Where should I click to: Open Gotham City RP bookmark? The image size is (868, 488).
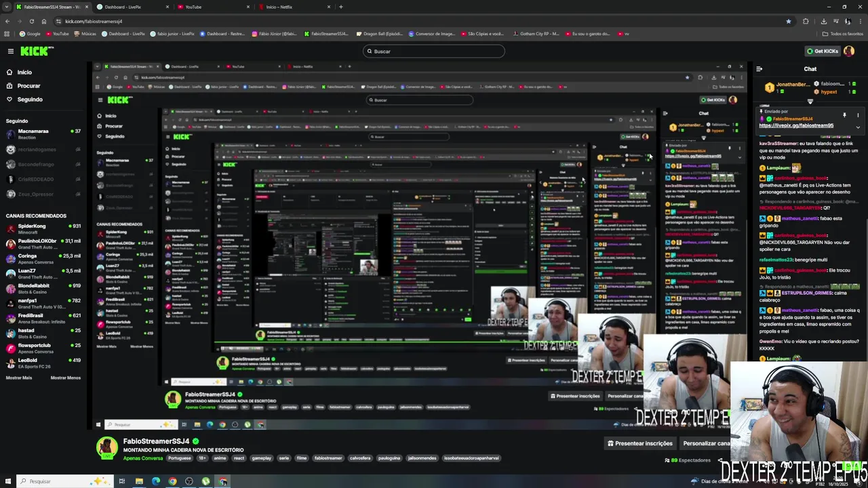coord(536,33)
